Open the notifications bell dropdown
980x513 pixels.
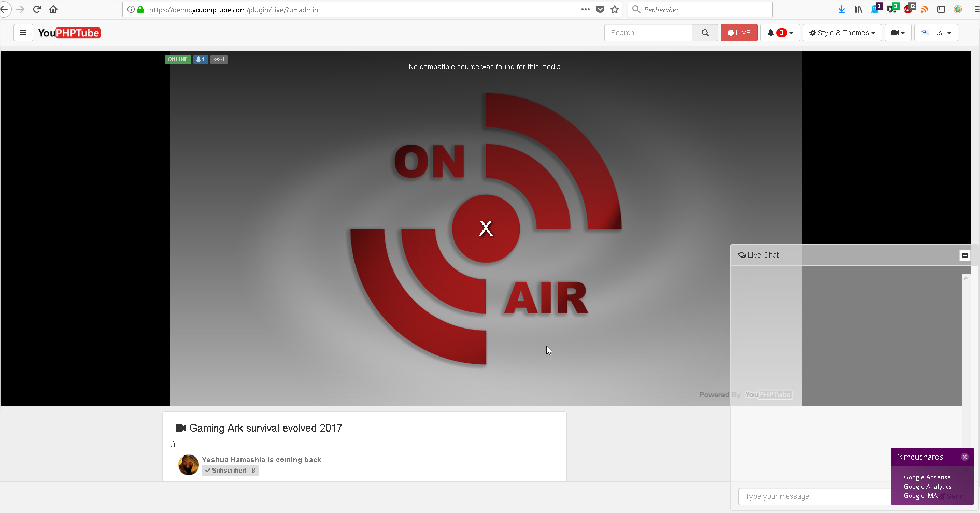[x=780, y=33]
